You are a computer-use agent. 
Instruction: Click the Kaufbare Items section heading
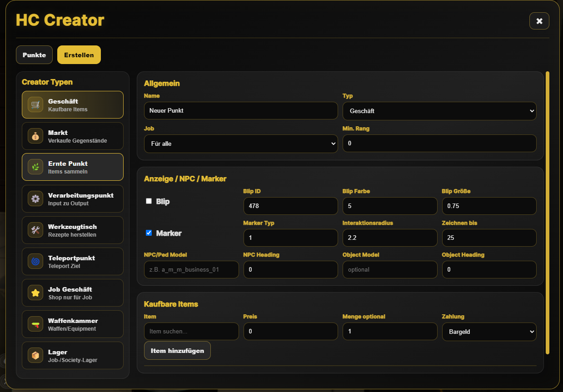[x=171, y=304]
